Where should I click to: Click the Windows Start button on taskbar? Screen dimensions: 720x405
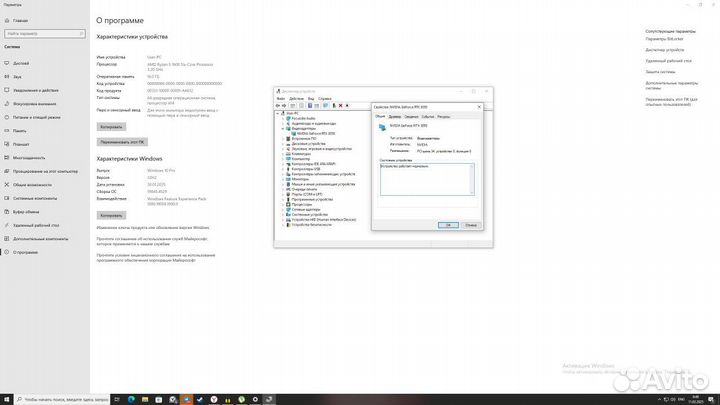[5, 399]
